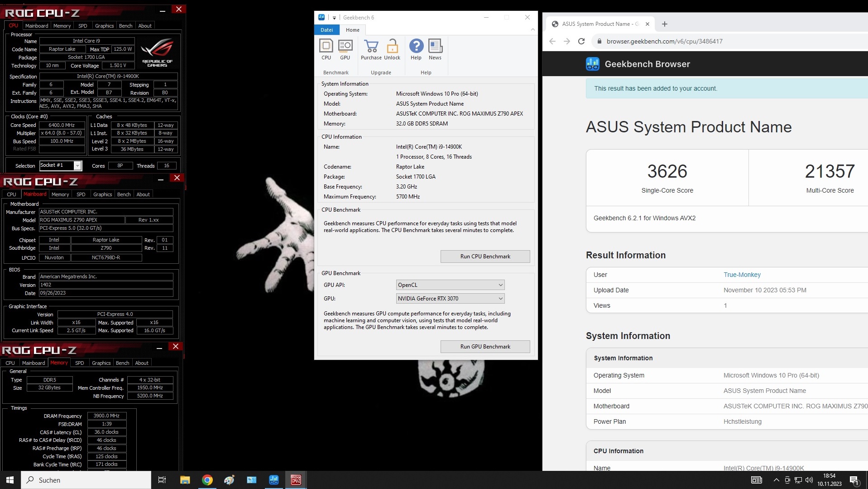Switch to Google Chrome on the taskbar
This screenshot has height=489, width=868.
tap(207, 480)
